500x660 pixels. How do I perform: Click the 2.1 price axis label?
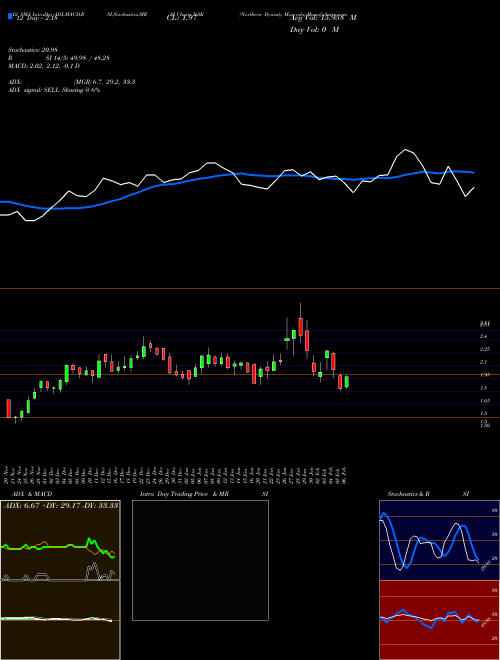[484, 362]
